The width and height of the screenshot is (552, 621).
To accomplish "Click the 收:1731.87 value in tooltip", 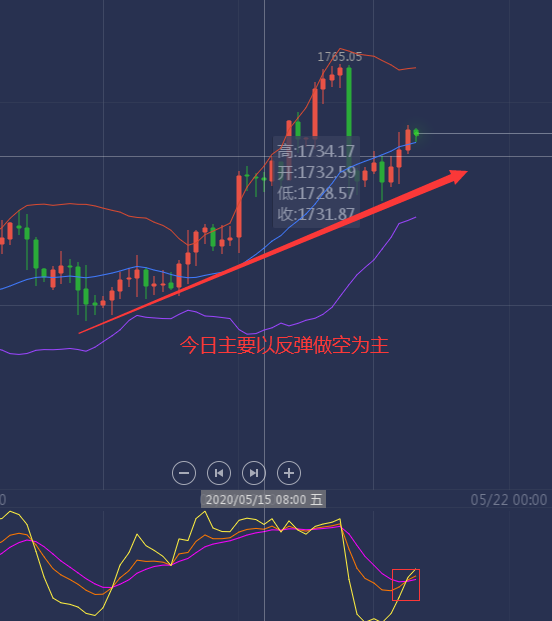I will 316,214.
